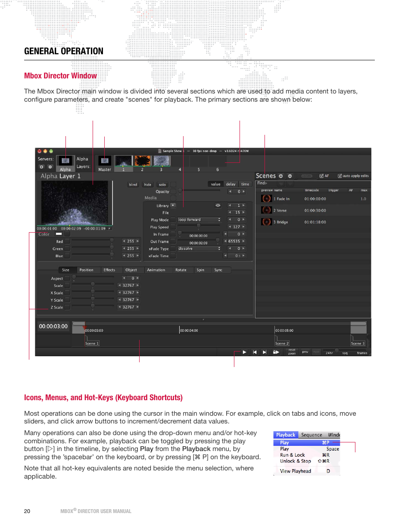This screenshot has height=532, width=411.
Task: Click the run and lock play icon
Action: 276,352
